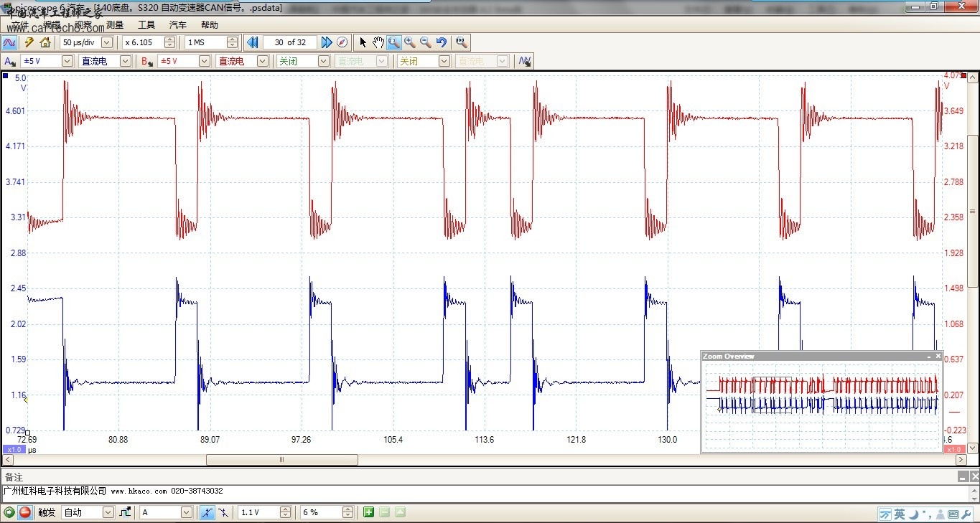Click the horizontal scrollbar thumb under graph
Viewport: 980px width, 523px height.
pos(281,460)
